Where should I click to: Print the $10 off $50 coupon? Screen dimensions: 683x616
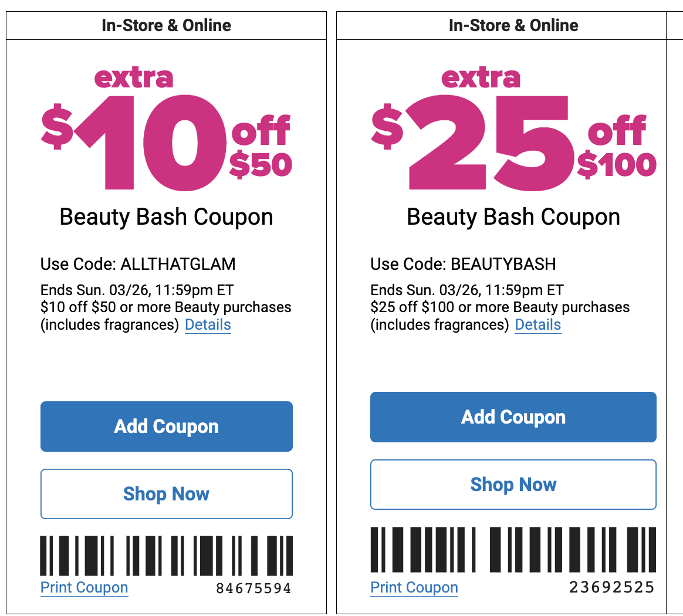pyautogui.click(x=84, y=587)
